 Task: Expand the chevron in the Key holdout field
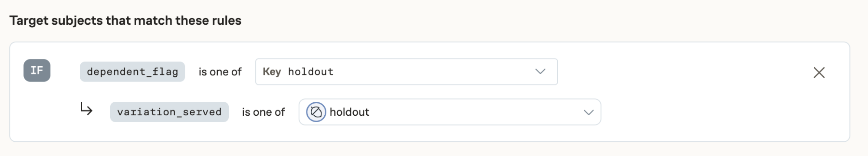pos(540,71)
